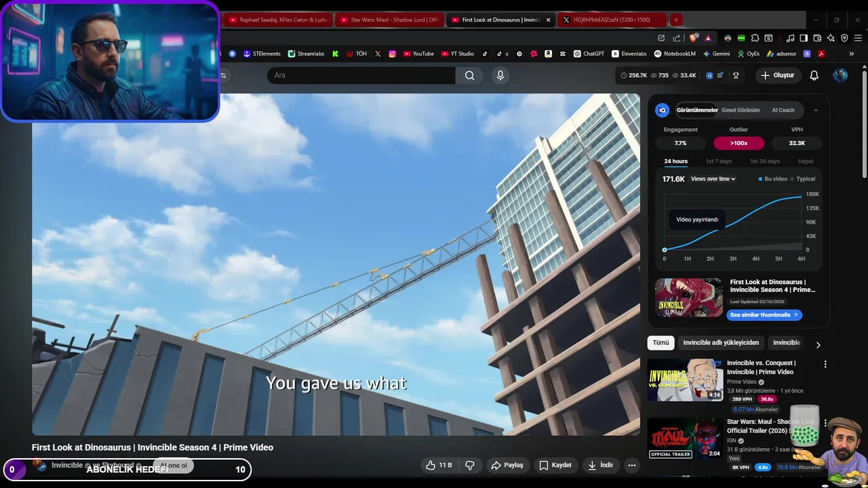Open the Elevenlabs bookmark
Screen dimensions: 868x488
tap(629, 54)
